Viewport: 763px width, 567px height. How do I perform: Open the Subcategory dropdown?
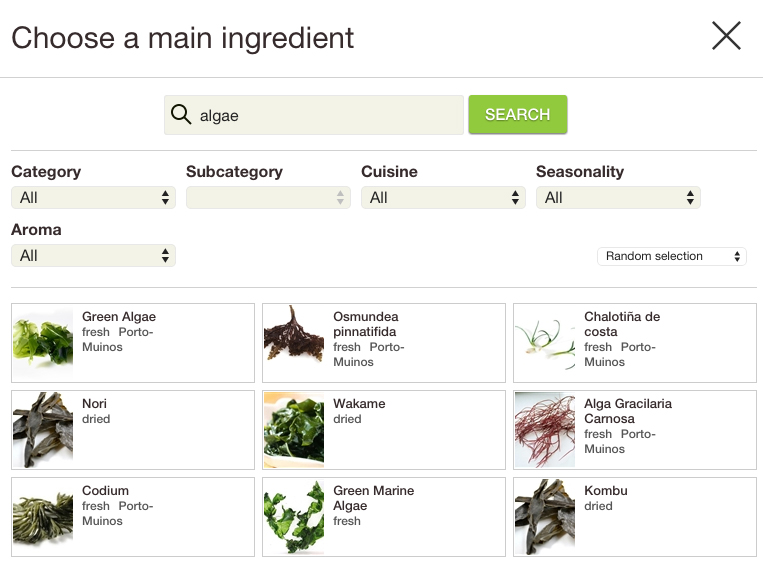click(x=268, y=198)
